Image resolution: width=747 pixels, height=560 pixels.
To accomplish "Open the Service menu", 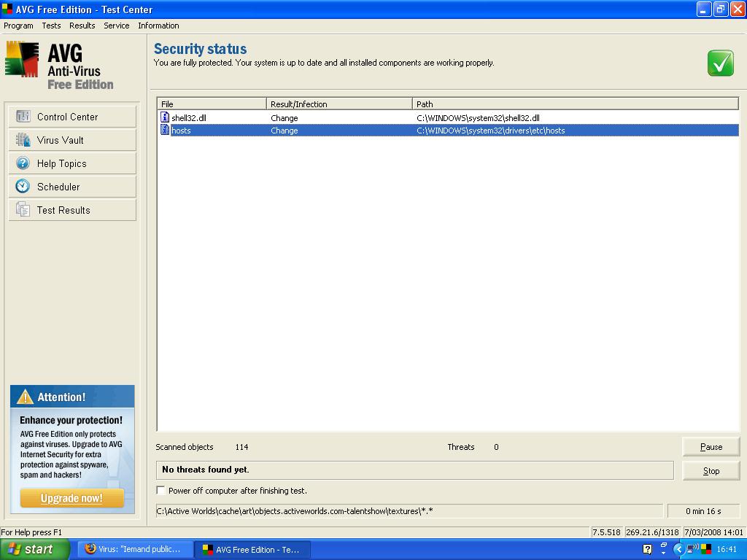I will [116, 26].
